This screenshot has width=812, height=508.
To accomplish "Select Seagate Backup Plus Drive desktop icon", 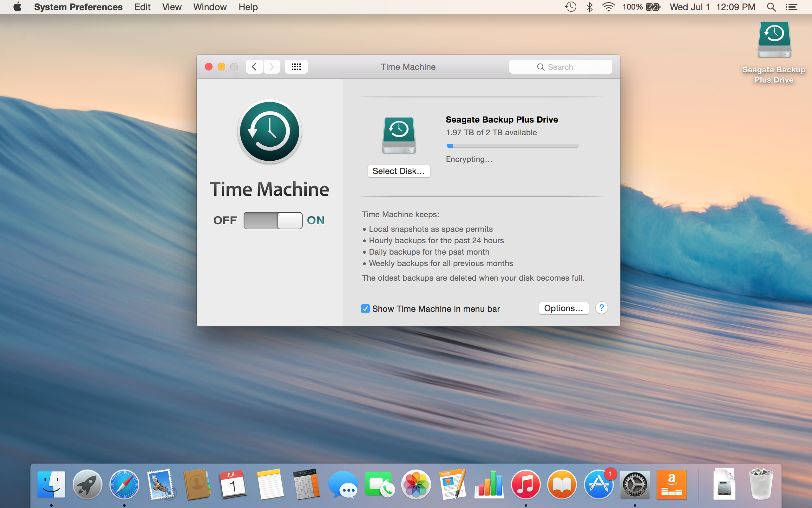I will (x=775, y=39).
